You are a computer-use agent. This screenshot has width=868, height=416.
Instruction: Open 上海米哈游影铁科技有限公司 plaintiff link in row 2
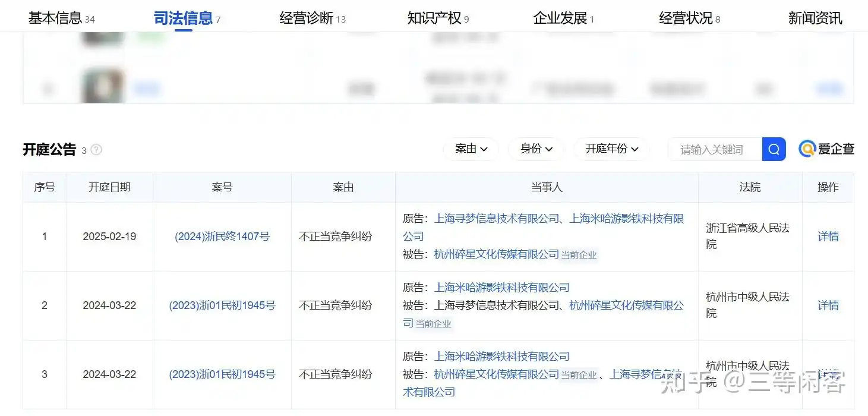pyautogui.click(x=502, y=288)
